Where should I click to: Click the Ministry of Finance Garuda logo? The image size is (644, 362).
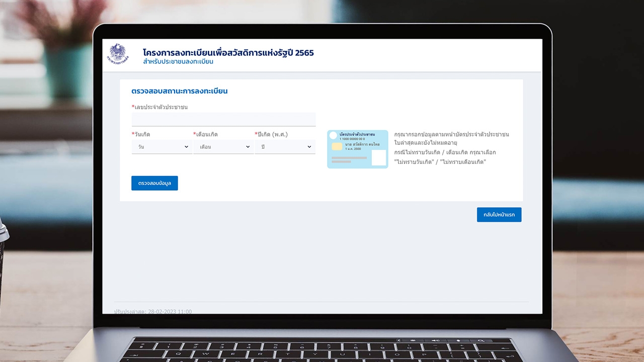(118, 54)
